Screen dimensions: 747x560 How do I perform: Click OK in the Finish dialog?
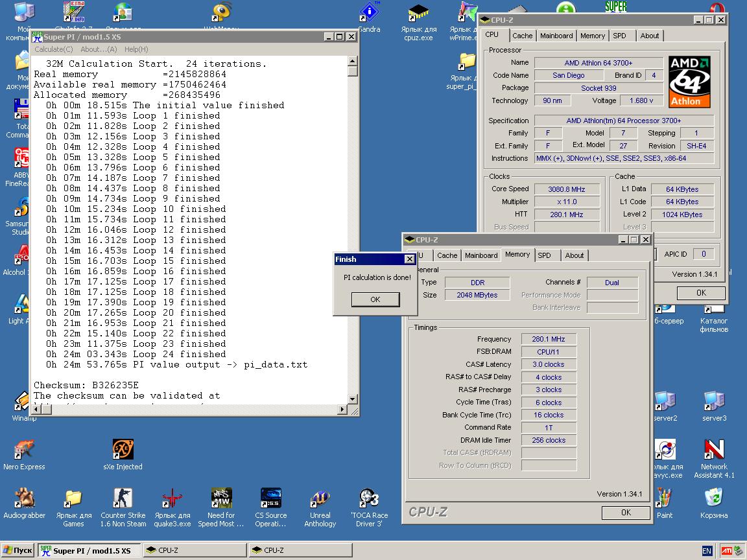point(375,299)
